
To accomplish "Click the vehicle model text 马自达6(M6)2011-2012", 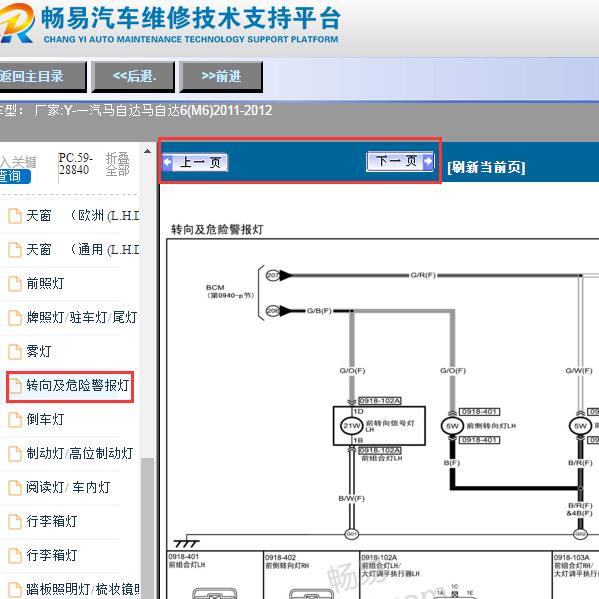I will (206, 110).
